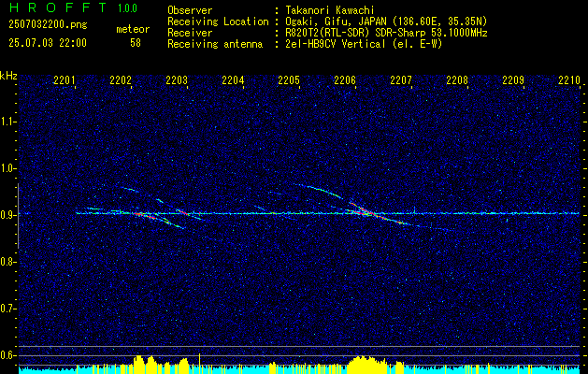Select the meteor count value 58
This screenshot has height=374, width=588.
click(x=136, y=43)
